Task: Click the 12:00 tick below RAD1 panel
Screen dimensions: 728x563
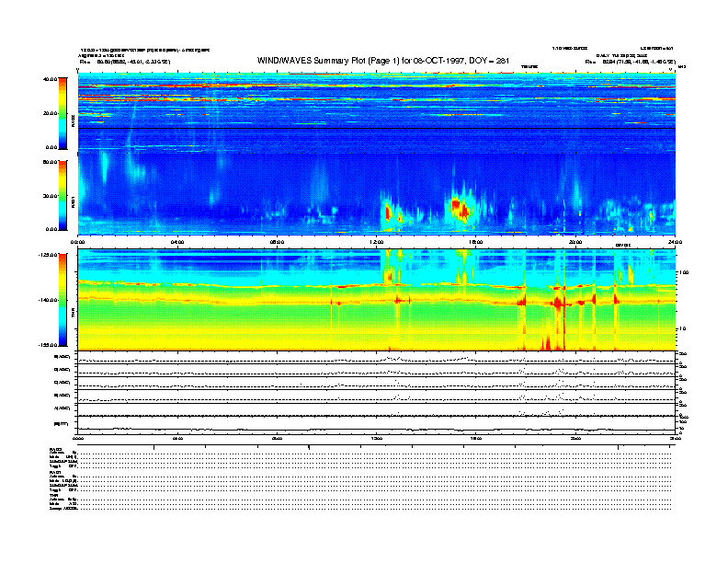Action: [377, 242]
